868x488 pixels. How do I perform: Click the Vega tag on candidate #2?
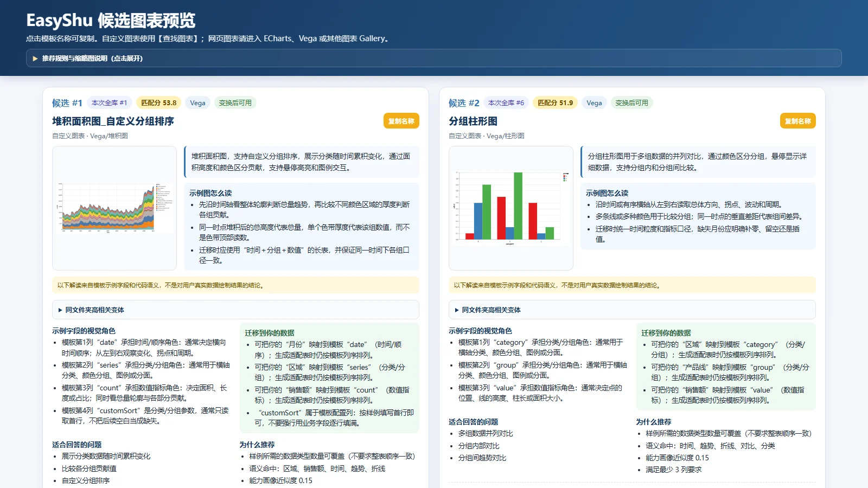tap(594, 102)
